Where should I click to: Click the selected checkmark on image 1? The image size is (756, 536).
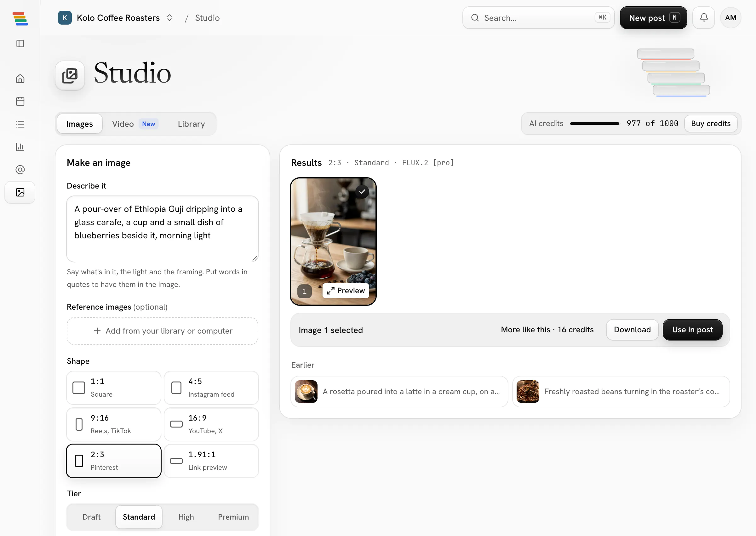pyautogui.click(x=362, y=191)
